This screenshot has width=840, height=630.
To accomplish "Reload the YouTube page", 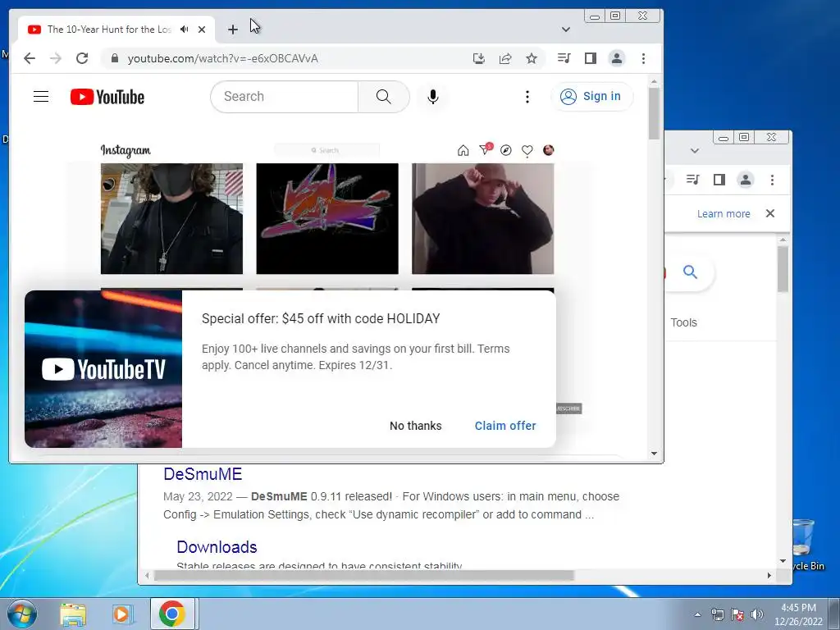I will tap(82, 58).
